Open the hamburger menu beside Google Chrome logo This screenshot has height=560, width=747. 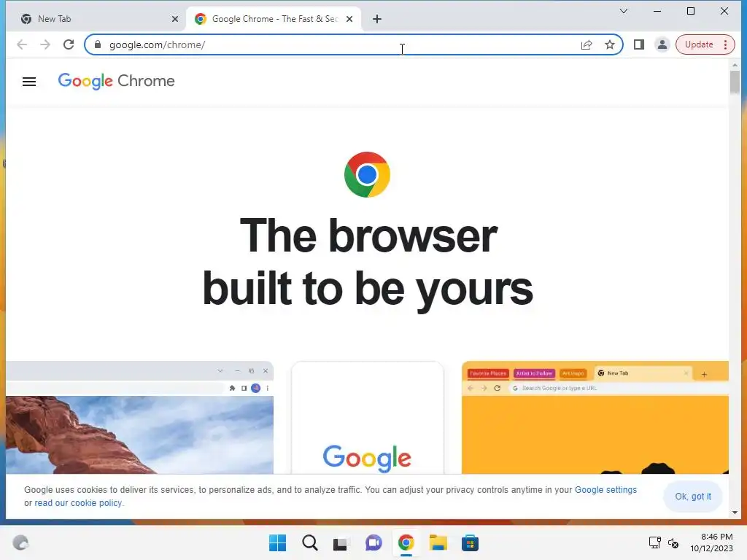(x=29, y=82)
